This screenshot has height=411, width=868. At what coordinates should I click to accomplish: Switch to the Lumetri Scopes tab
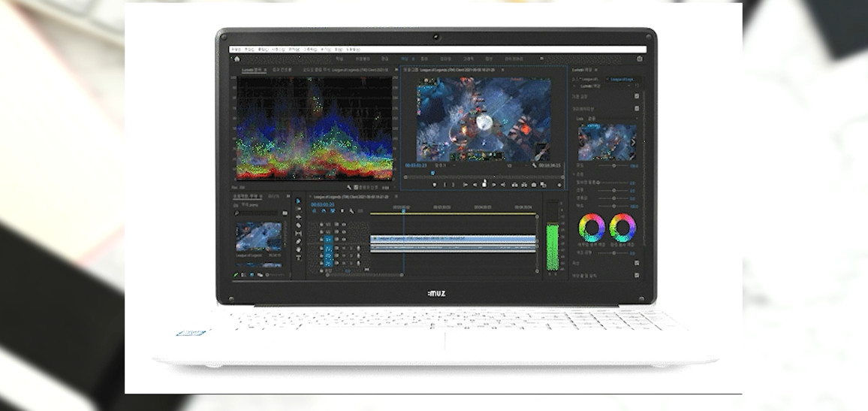(x=253, y=71)
